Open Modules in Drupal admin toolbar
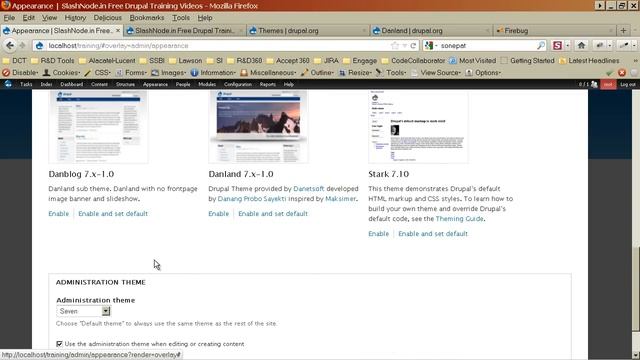Viewport: 640px width, 360px height. point(207,84)
